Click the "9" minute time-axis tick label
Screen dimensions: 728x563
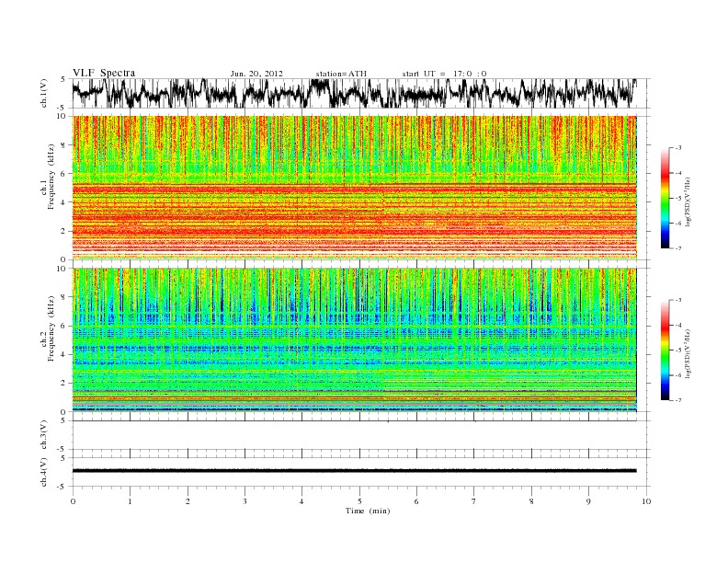588,501
